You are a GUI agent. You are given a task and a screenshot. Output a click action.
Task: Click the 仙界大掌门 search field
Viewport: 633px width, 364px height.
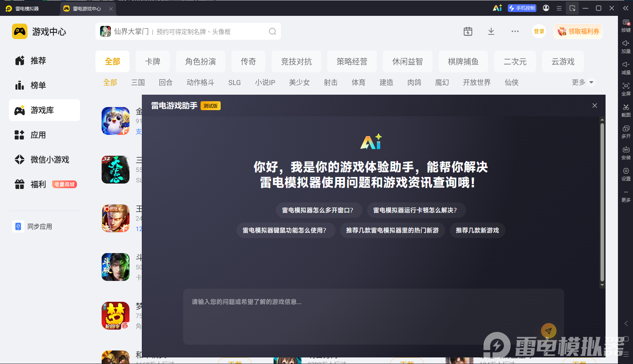coord(188,31)
